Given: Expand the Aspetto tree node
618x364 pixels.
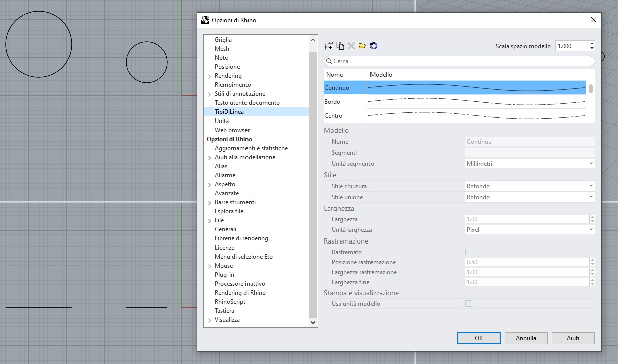Looking at the screenshot, I should point(209,185).
